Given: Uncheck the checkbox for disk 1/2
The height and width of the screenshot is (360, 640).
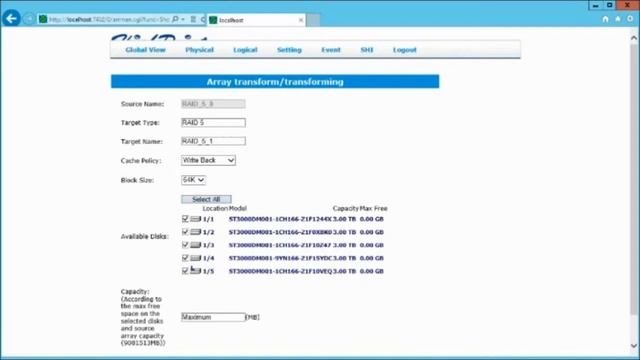Looking at the screenshot, I should coord(185,232).
